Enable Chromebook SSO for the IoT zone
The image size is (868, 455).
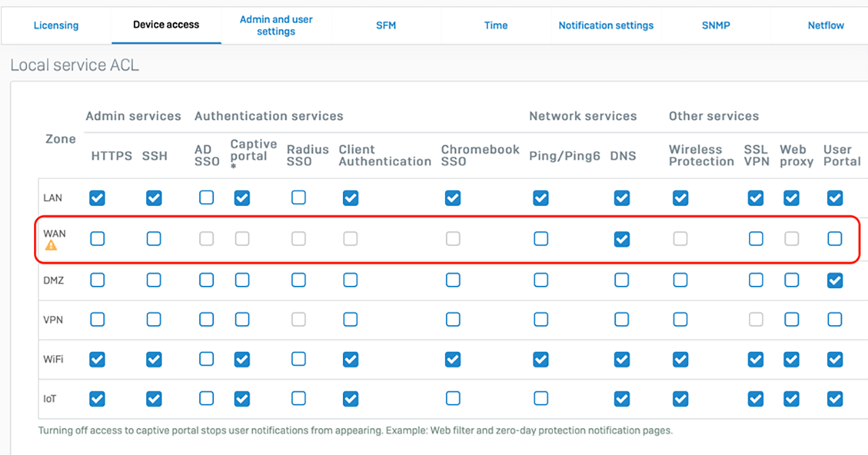pyautogui.click(x=453, y=399)
